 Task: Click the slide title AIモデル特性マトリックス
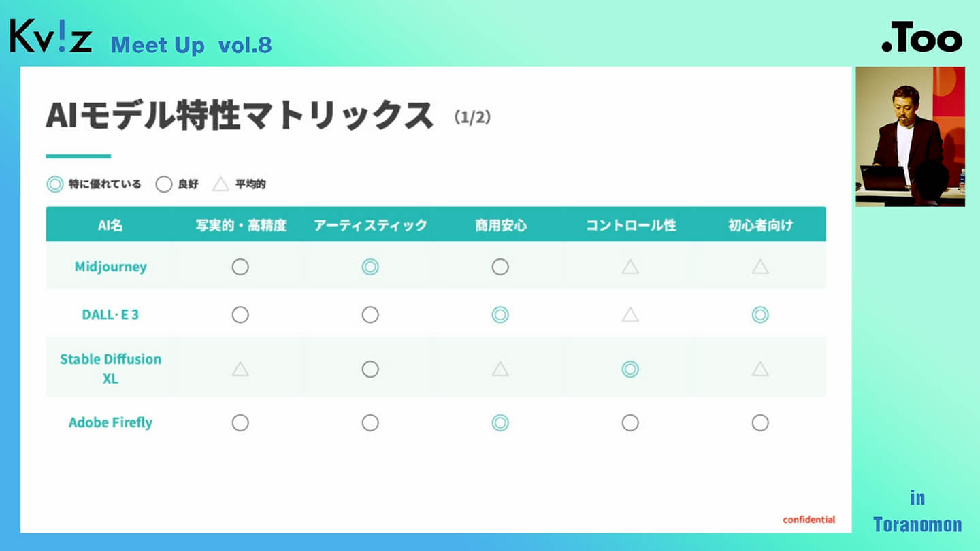pos(240,116)
